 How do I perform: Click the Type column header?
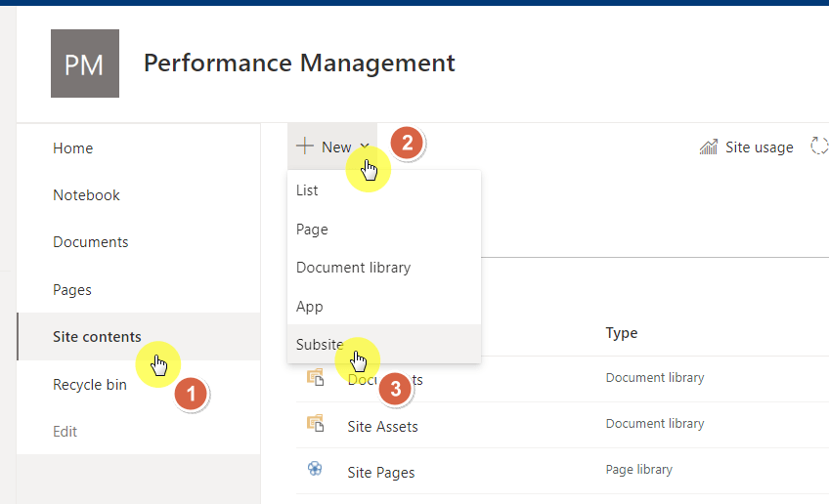pyautogui.click(x=621, y=333)
